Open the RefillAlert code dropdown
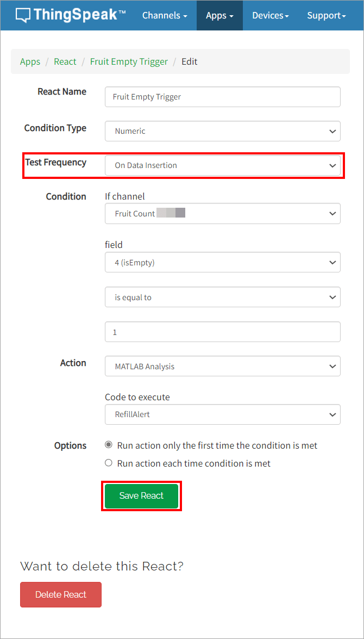This screenshot has width=364, height=639. point(222,414)
